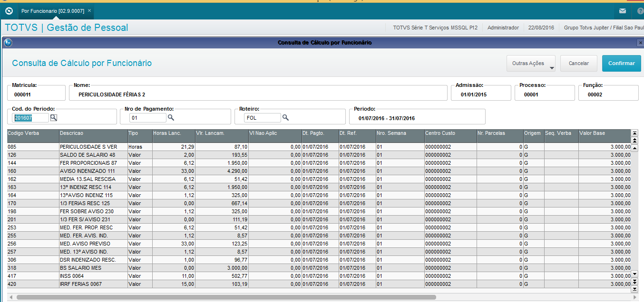This screenshot has width=644, height=302.
Task: Select row PERICULOSIDADE S VER
Action: click(x=319, y=147)
